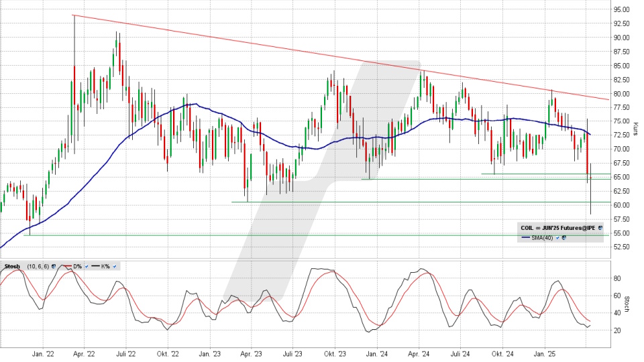644x362 pixels.
Task: Click the D% legend label
Action: click(x=78, y=266)
